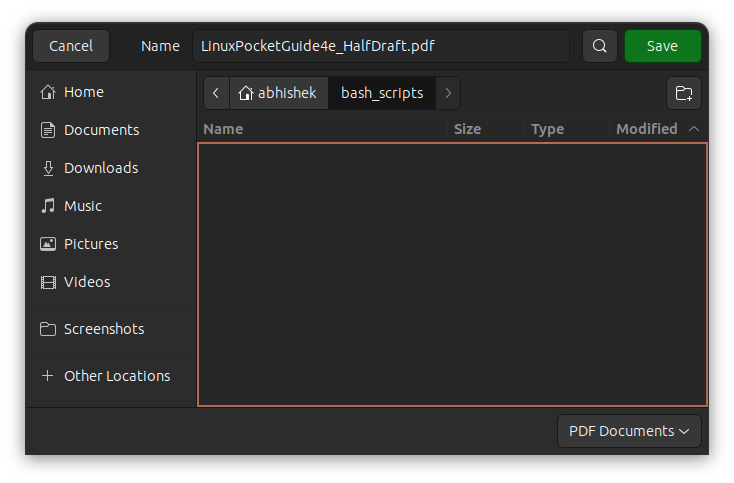Click the file Name input field
The height and width of the screenshot is (483, 734).
tap(380, 46)
